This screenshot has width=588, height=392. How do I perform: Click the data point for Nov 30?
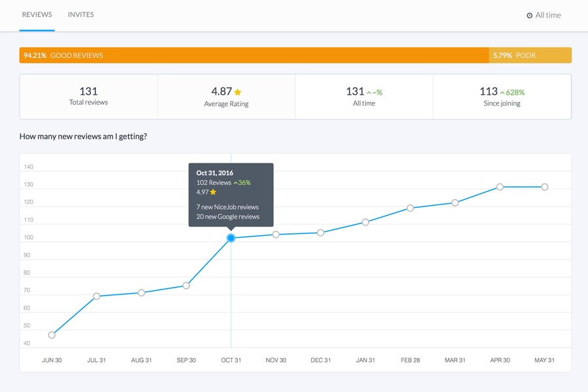(276, 235)
